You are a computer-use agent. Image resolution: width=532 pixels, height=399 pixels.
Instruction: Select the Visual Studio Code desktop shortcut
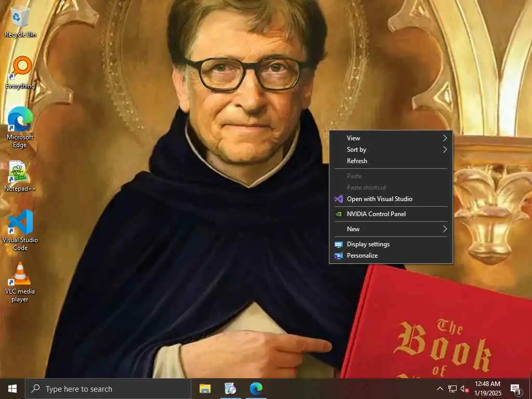(x=20, y=230)
